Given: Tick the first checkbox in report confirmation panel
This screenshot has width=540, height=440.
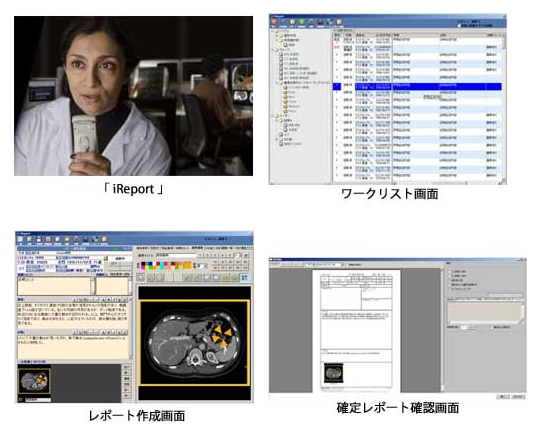Looking at the screenshot, I should click(450, 272).
